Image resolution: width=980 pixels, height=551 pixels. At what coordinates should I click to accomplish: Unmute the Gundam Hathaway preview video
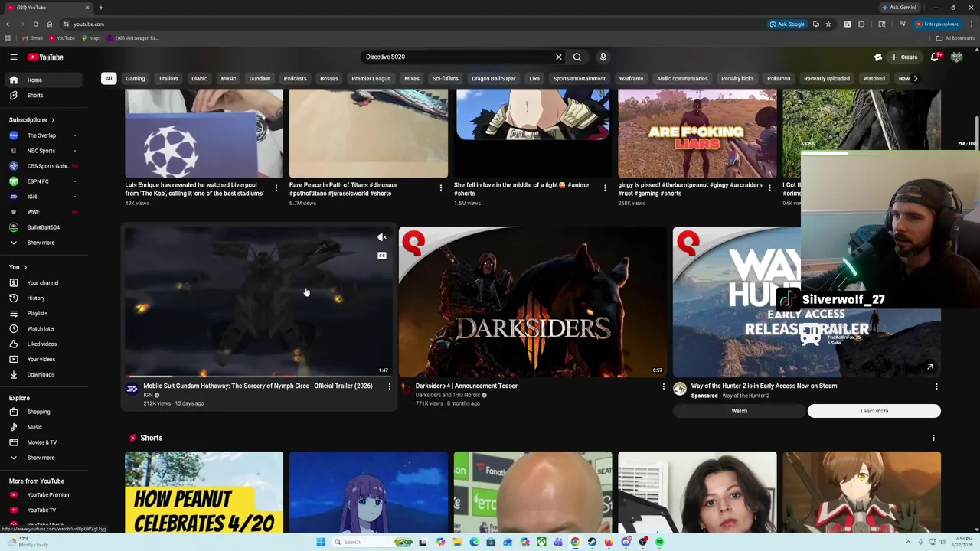(x=382, y=237)
